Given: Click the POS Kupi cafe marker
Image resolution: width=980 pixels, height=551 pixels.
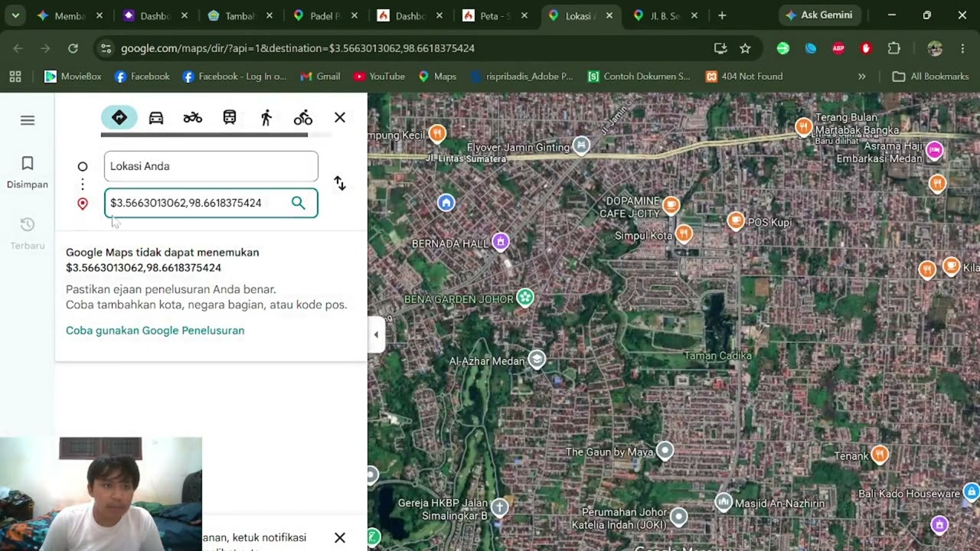Looking at the screenshot, I should (735, 221).
